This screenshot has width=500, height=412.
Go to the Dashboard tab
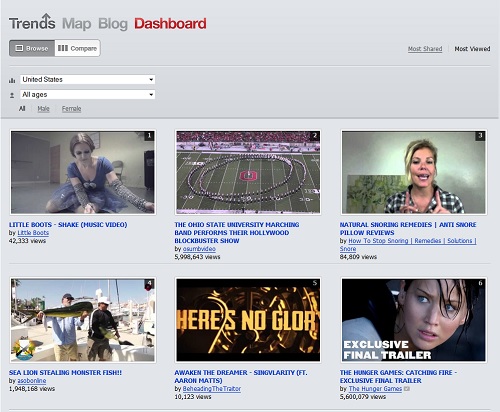[x=170, y=24]
